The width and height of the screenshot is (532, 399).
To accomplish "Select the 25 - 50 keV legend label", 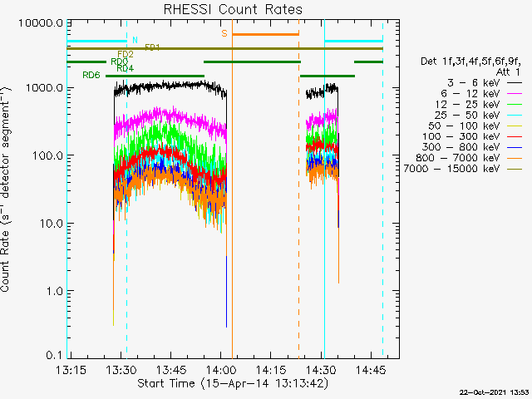I will tap(467, 115).
